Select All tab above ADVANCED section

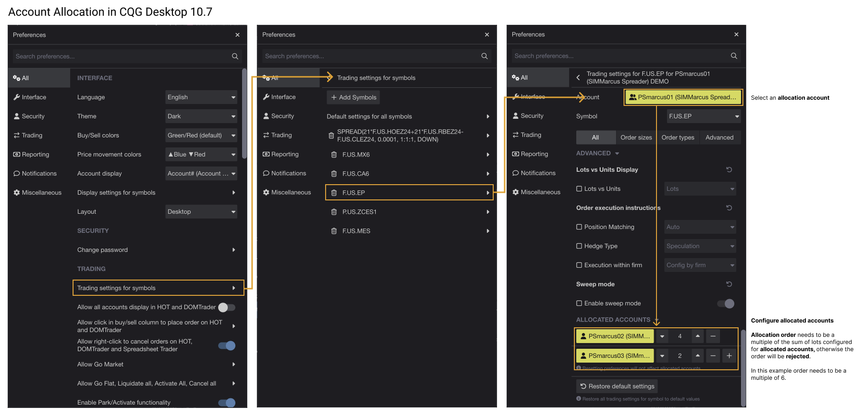pos(595,137)
